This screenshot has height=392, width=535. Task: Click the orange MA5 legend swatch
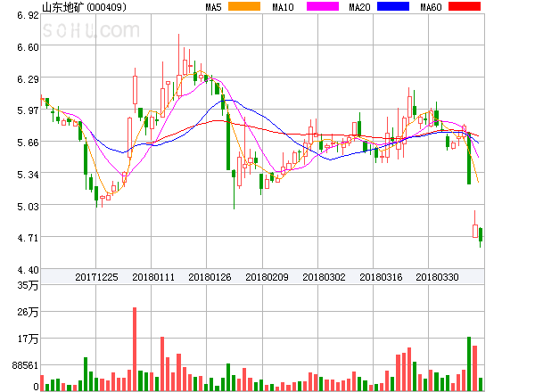point(244,6)
